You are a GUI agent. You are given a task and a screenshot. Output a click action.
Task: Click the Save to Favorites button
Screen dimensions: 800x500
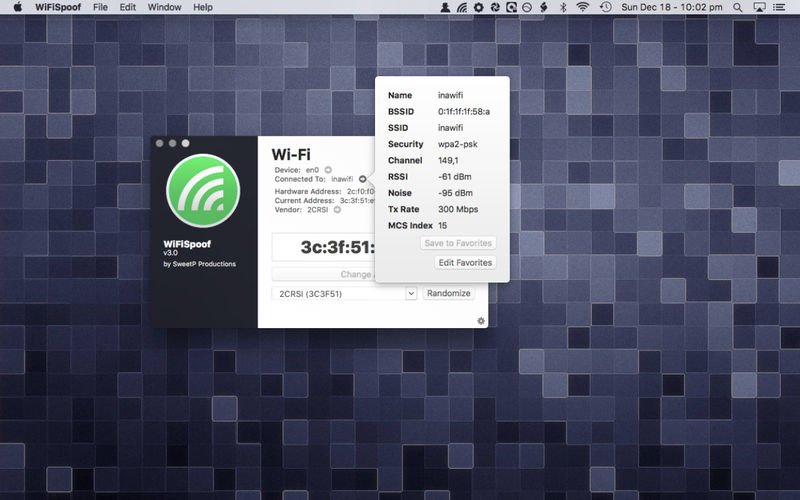click(x=458, y=243)
